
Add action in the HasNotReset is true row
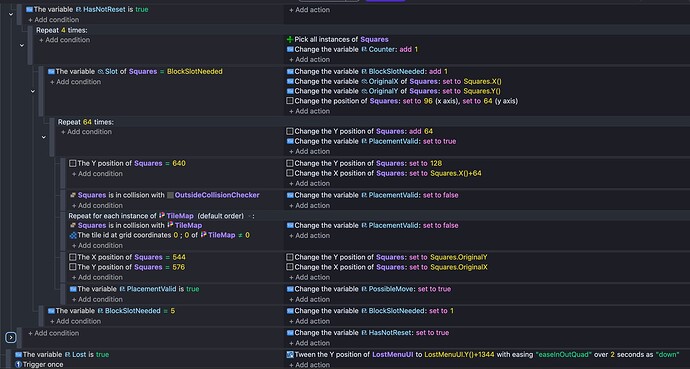point(309,10)
